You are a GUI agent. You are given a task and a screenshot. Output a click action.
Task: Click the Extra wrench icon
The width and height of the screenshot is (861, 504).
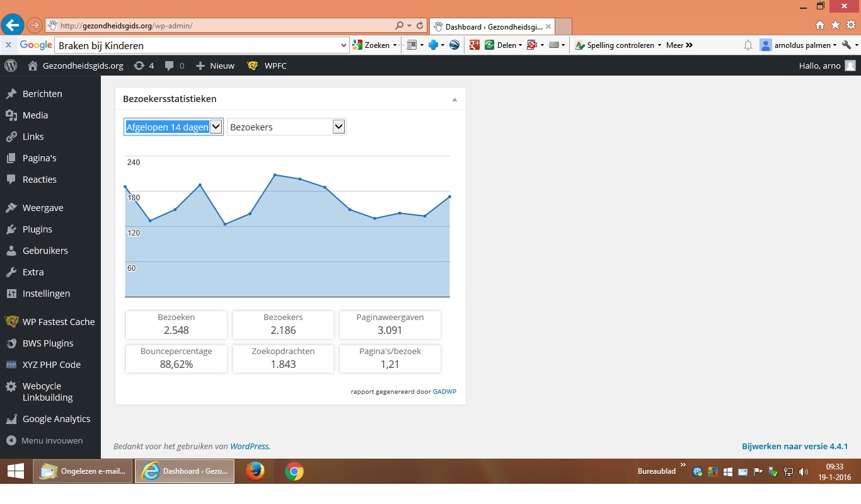pyautogui.click(x=11, y=272)
